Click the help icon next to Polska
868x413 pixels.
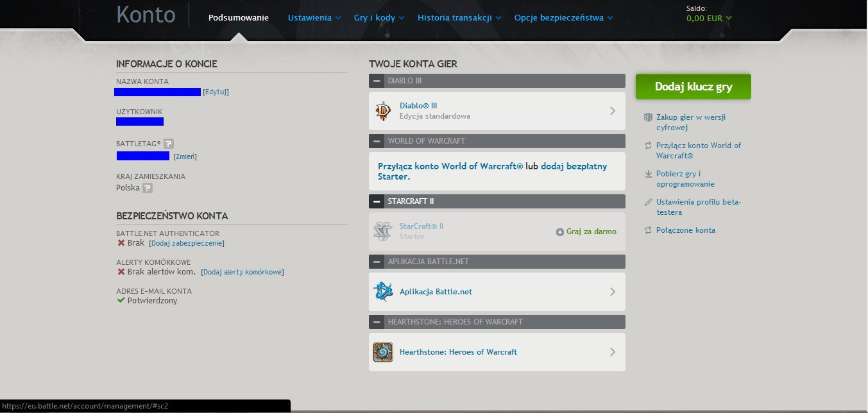pos(148,189)
